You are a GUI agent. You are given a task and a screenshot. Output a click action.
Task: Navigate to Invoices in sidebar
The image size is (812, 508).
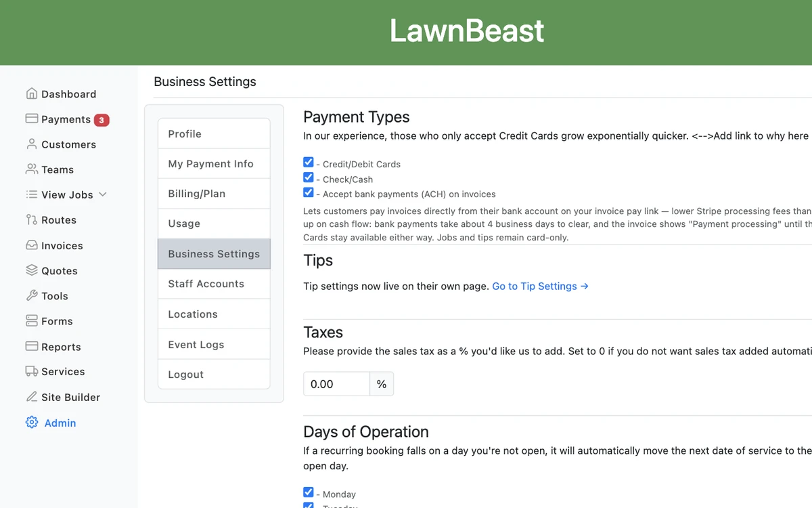click(x=62, y=246)
